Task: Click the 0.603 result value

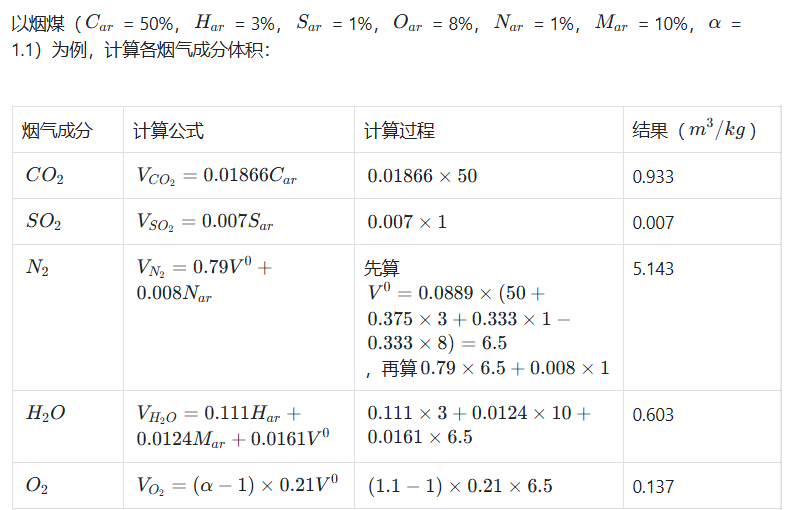Action: tap(653, 414)
